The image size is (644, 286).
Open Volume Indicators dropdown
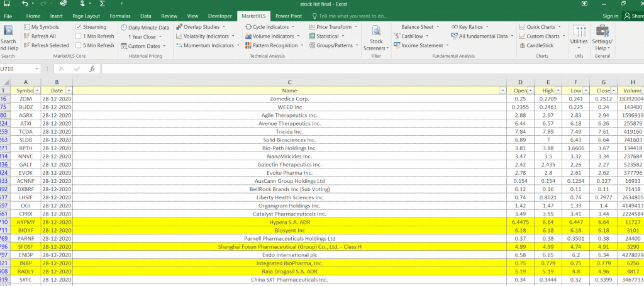point(298,36)
